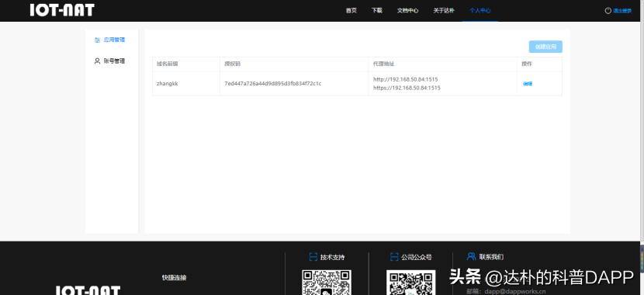Click the 代理地址 column header
Viewport: 644px width, 295px height.
click(384, 64)
